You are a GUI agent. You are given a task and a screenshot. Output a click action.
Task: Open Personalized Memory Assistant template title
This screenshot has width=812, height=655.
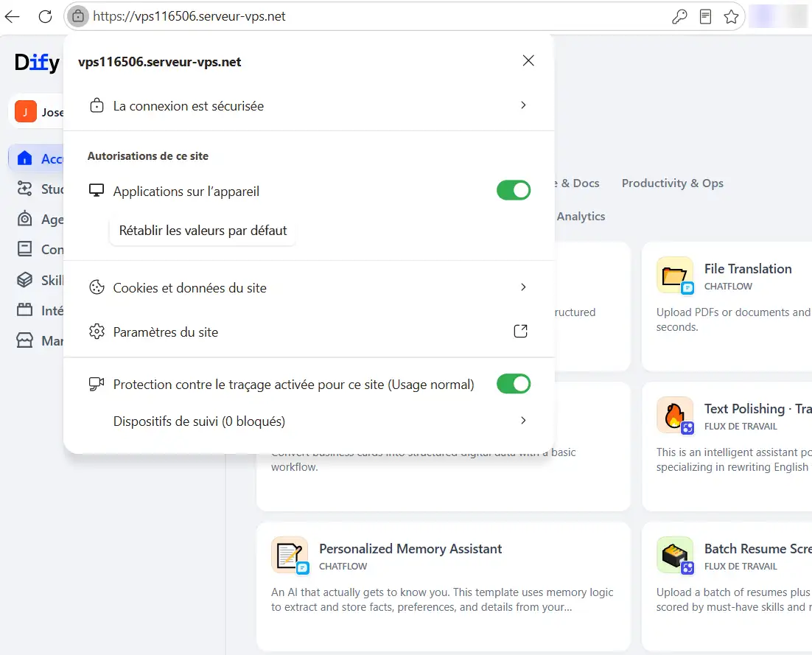pyautogui.click(x=410, y=549)
